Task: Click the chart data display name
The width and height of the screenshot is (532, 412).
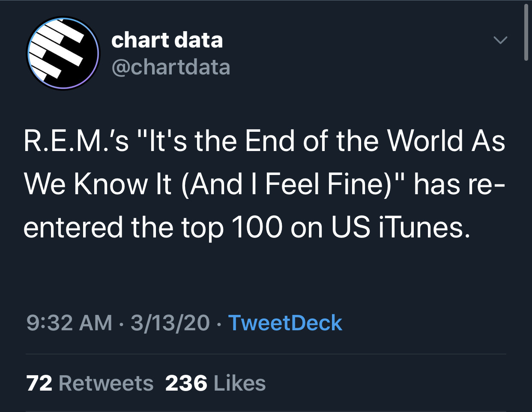Action: [167, 40]
